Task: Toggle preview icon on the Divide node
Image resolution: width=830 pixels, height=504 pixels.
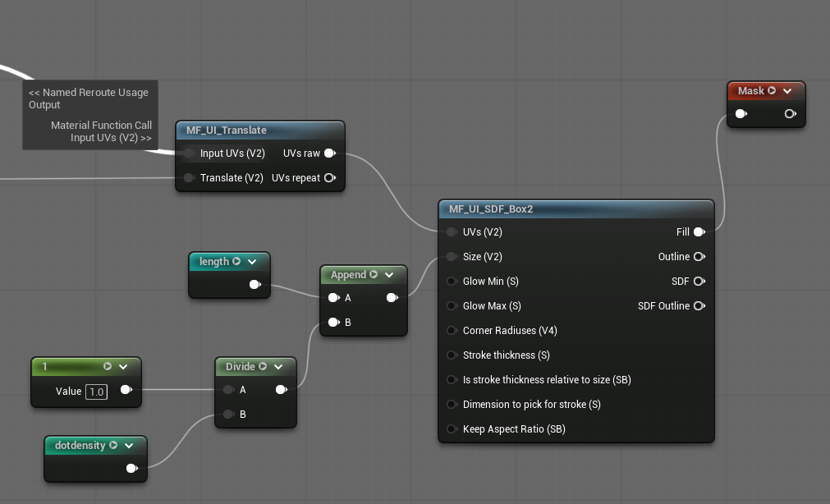Action: click(x=263, y=366)
